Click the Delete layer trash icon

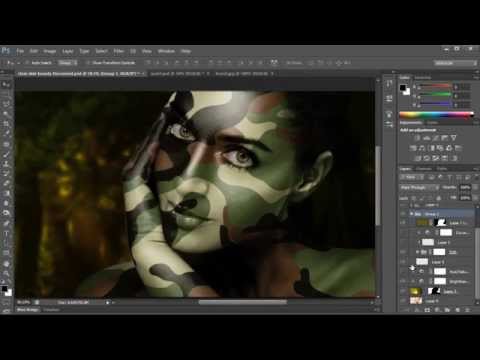pos(467,310)
